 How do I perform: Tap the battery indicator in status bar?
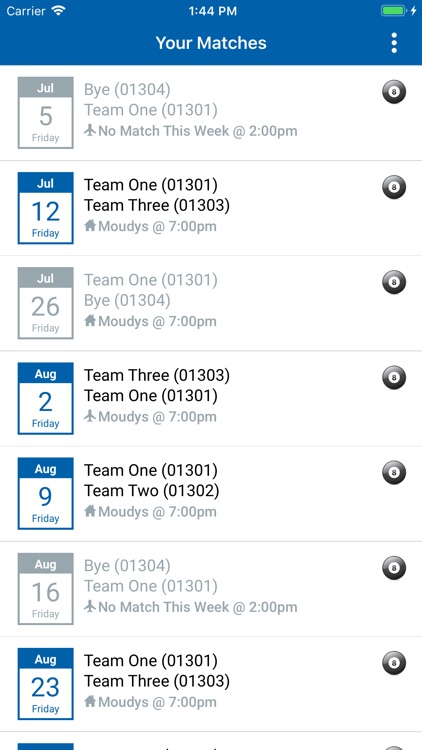[393, 11]
